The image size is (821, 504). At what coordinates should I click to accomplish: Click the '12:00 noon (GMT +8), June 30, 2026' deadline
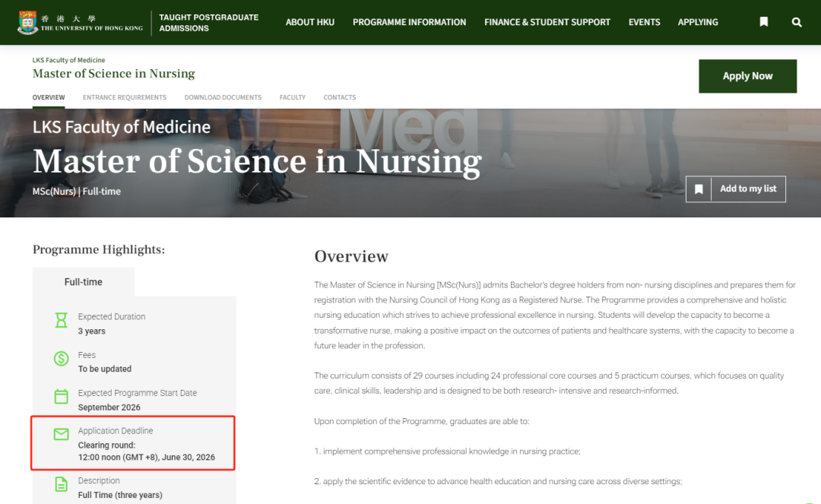coord(147,457)
